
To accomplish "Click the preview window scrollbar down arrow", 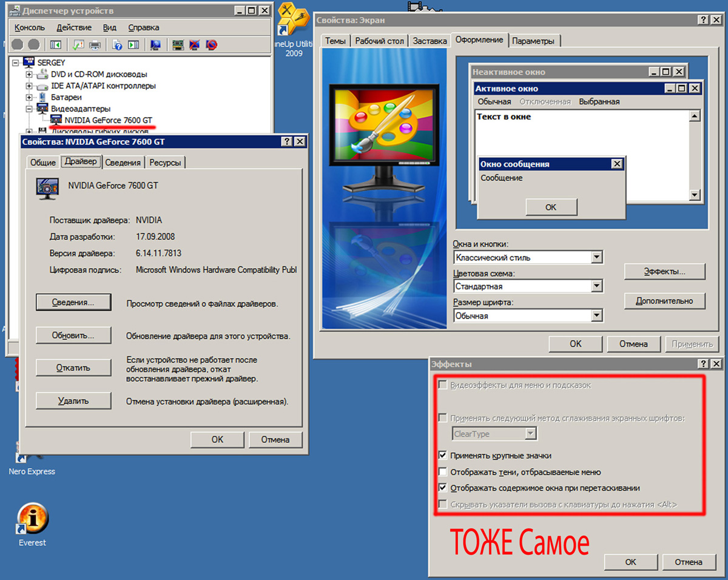I will (695, 195).
